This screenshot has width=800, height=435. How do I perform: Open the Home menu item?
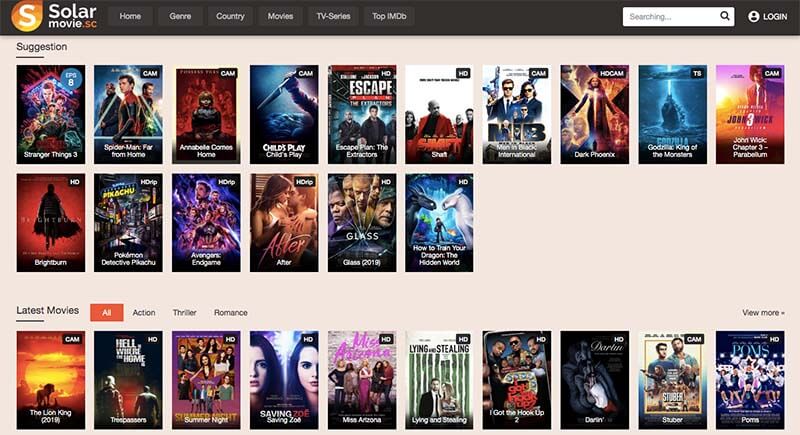(x=130, y=16)
